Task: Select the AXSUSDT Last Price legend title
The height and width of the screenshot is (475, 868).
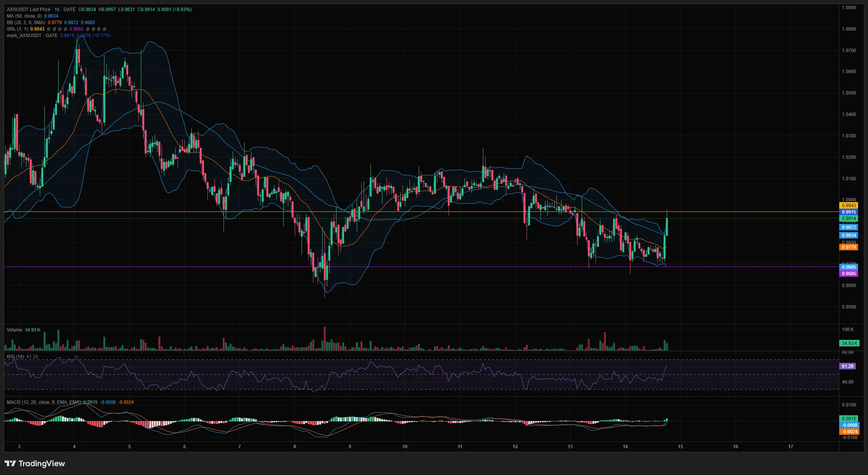Action: click(29, 9)
